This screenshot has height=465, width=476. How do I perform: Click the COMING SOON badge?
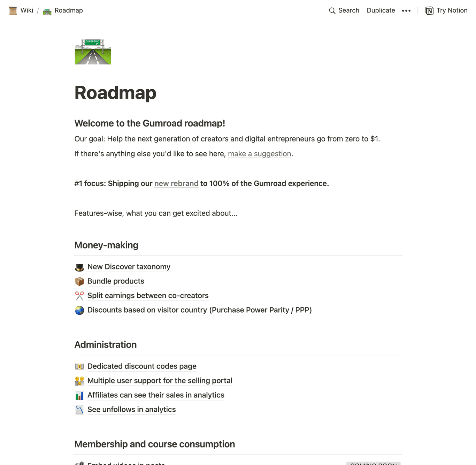tap(373, 464)
